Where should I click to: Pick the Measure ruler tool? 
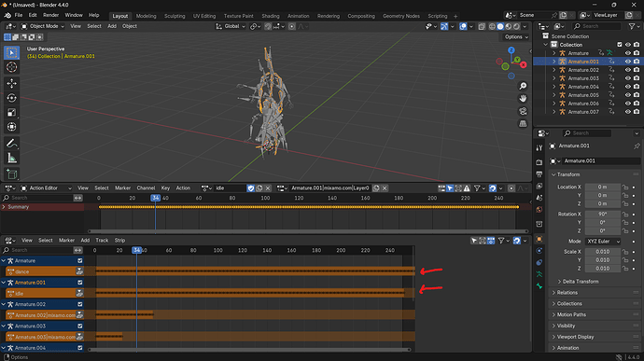[x=11, y=159]
